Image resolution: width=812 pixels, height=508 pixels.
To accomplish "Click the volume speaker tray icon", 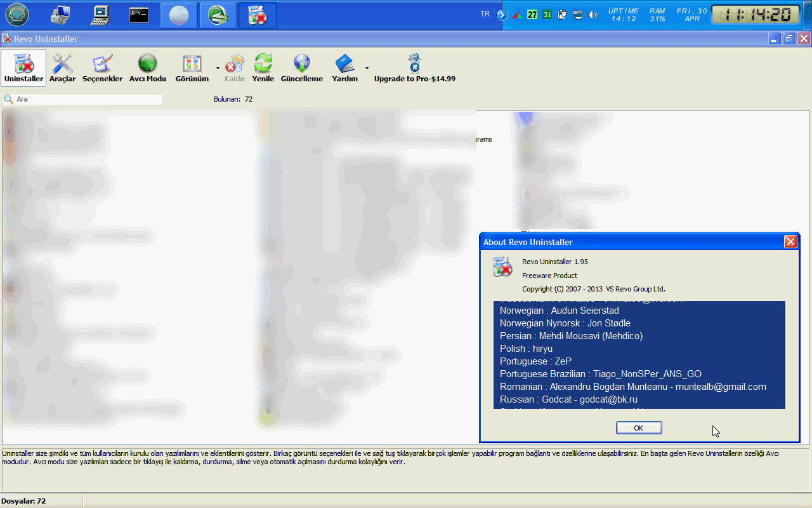I will [x=593, y=15].
